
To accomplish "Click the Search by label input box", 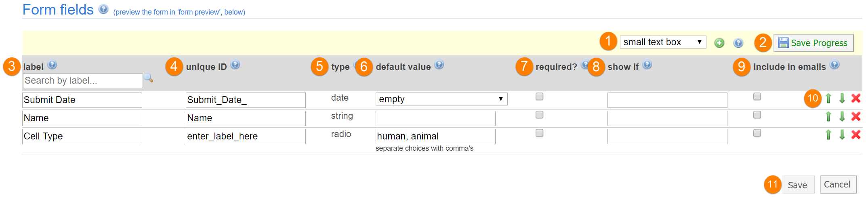I will [x=82, y=80].
